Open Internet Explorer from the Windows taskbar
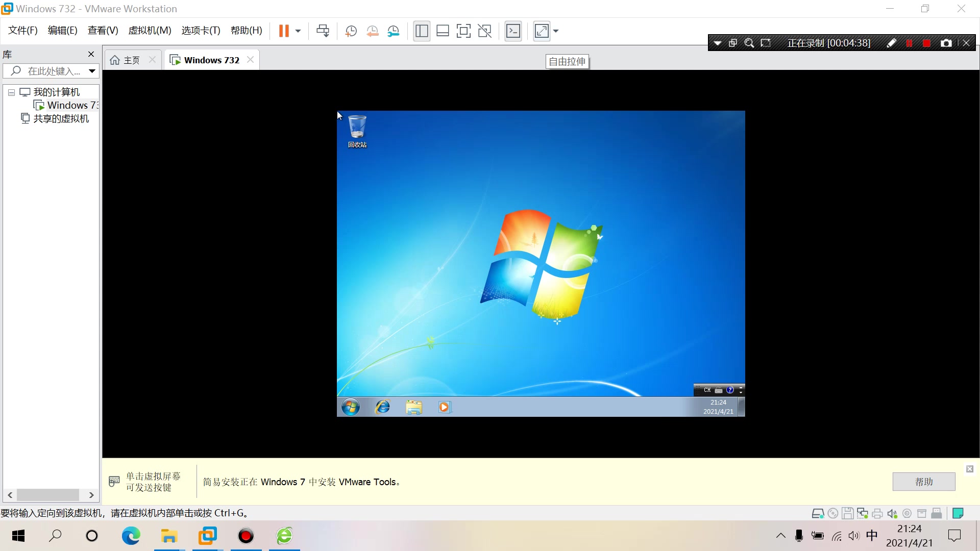980x551 pixels. (382, 407)
